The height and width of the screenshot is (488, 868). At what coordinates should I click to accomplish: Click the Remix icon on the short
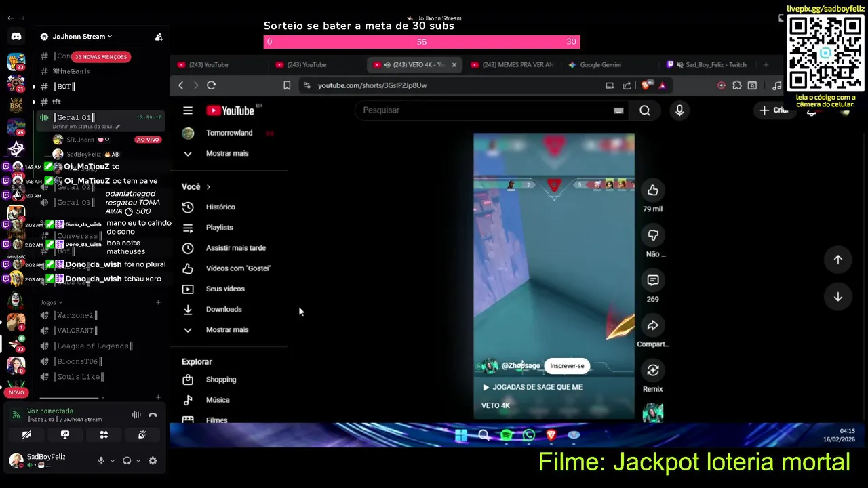click(652, 370)
